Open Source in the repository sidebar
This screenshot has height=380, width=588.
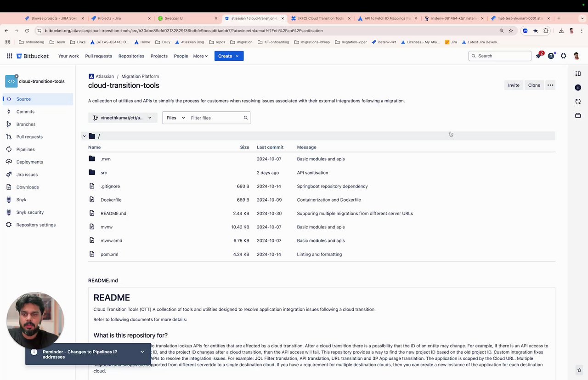pyautogui.click(x=38, y=99)
